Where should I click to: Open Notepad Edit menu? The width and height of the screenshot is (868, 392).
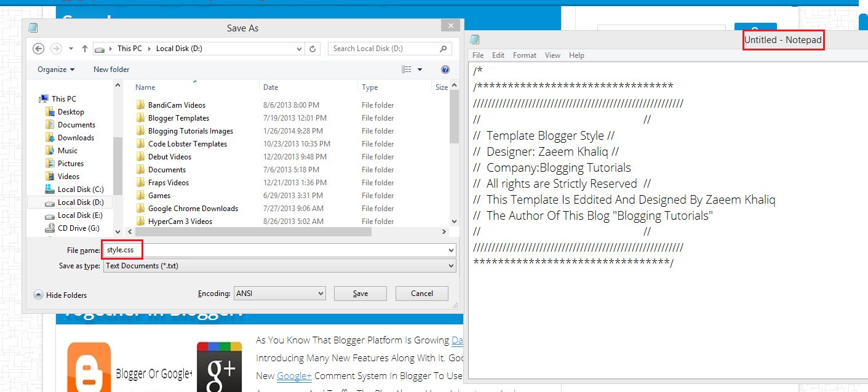(498, 55)
